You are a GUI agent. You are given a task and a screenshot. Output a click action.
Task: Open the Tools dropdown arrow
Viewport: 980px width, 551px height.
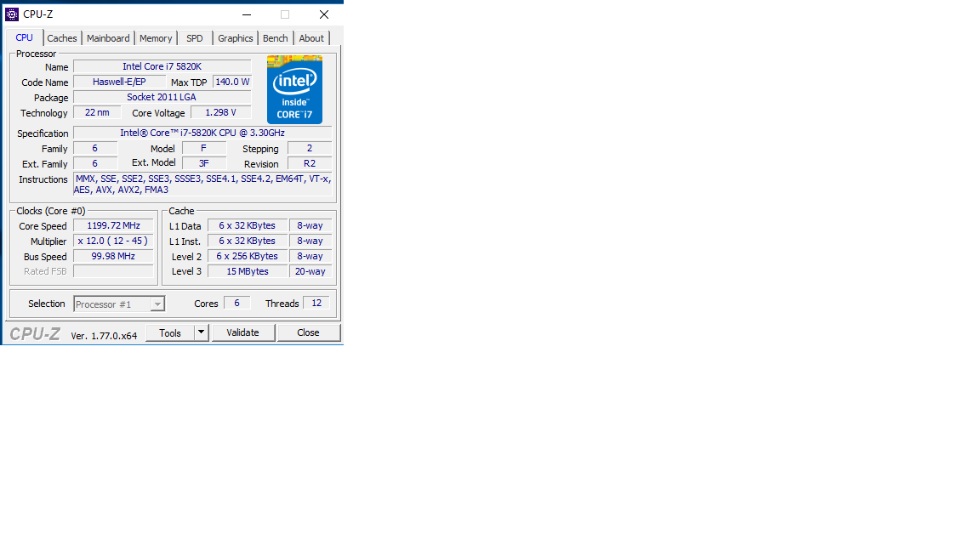(202, 332)
